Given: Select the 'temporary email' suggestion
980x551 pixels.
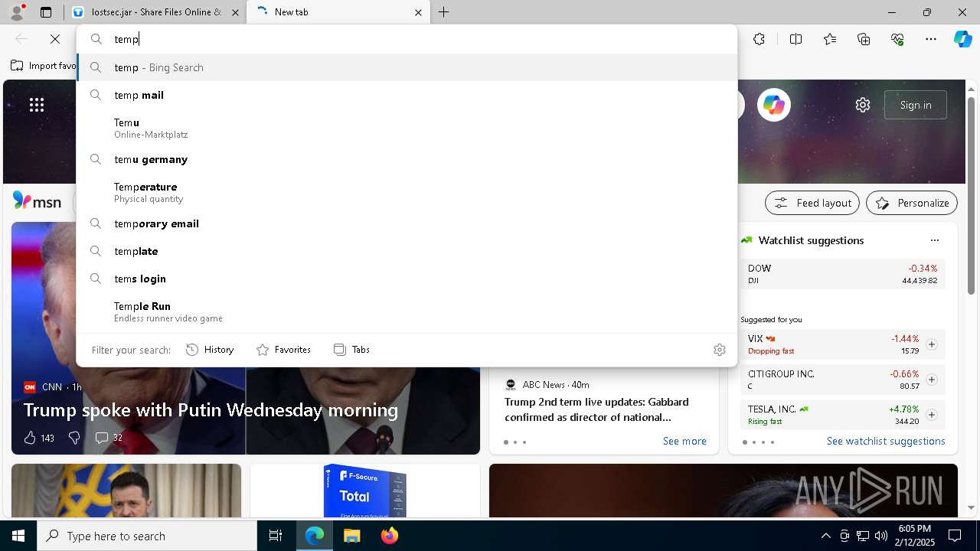Looking at the screenshot, I should coord(407,223).
